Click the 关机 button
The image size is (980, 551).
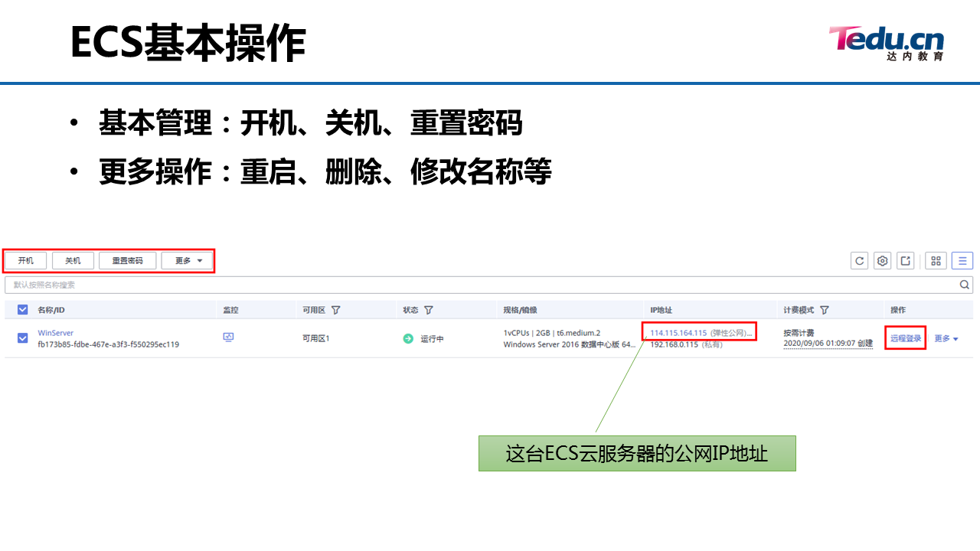click(73, 260)
